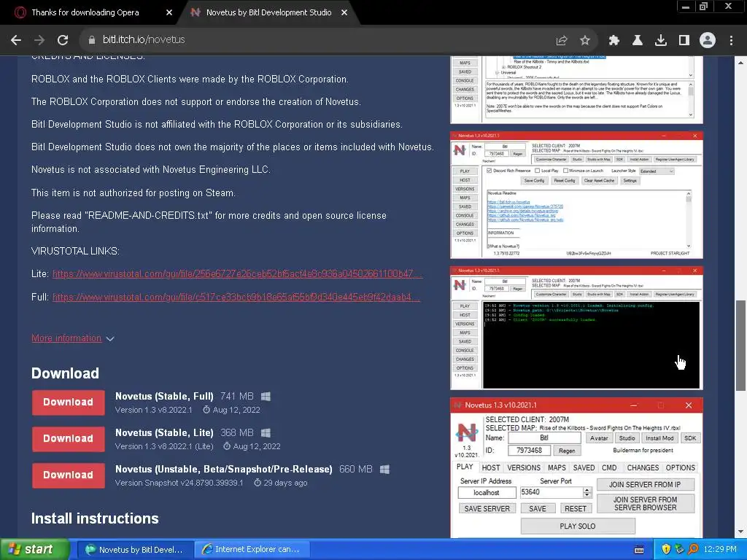Toggle the browser side panel
Viewport: 747px width, 560px height.
(x=684, y=41)
